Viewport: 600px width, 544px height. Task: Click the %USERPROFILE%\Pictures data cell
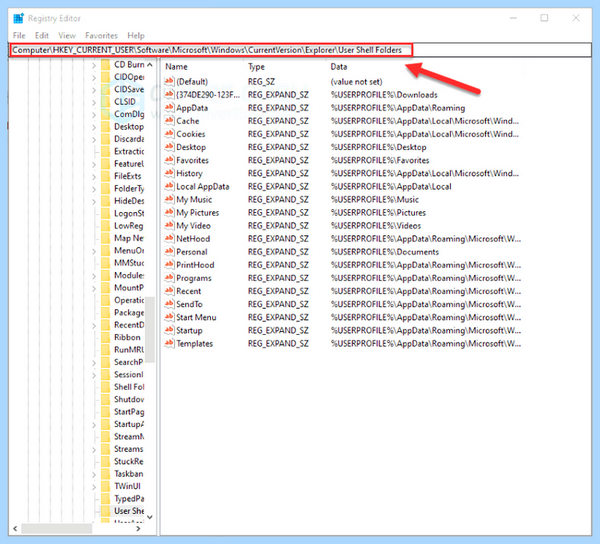pyautogui.click(x=378, y=212)
